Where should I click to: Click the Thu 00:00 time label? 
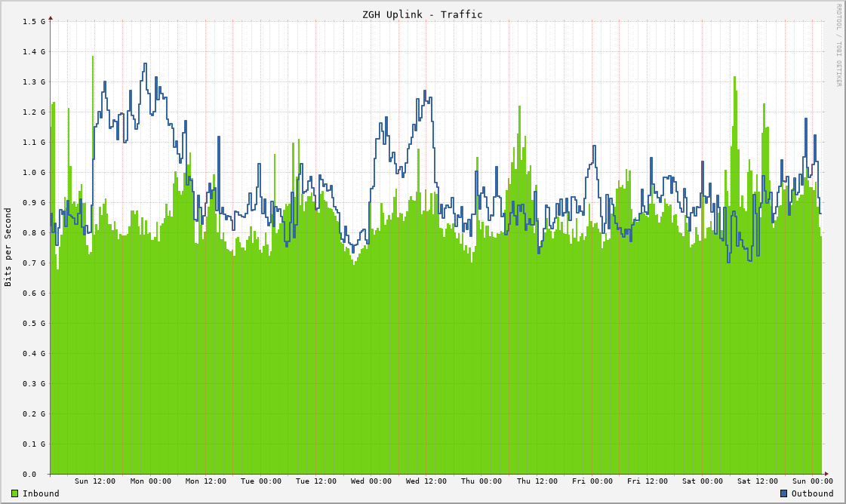(481, 481)
